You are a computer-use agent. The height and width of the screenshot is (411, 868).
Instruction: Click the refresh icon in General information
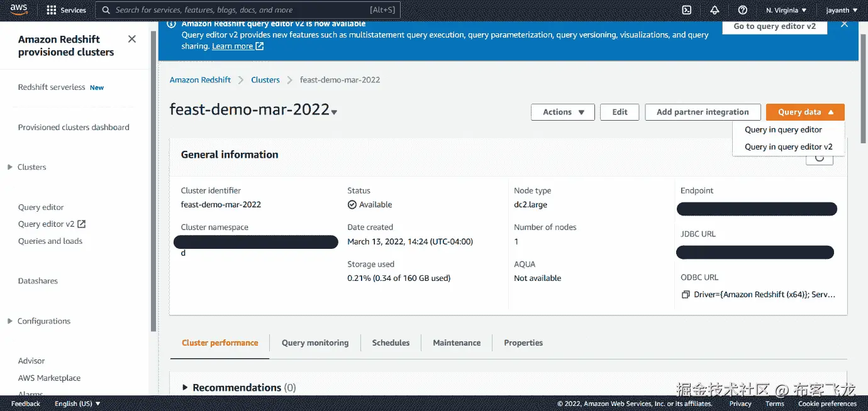pos(820,158)
